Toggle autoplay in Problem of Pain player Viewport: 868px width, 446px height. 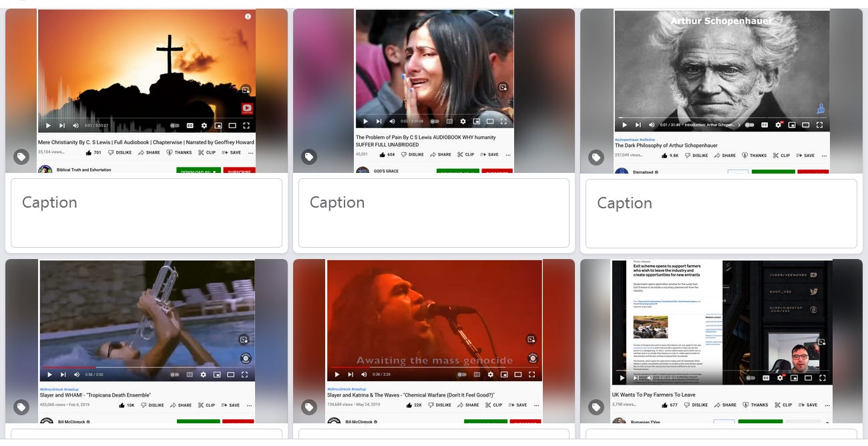click(435, 122)
